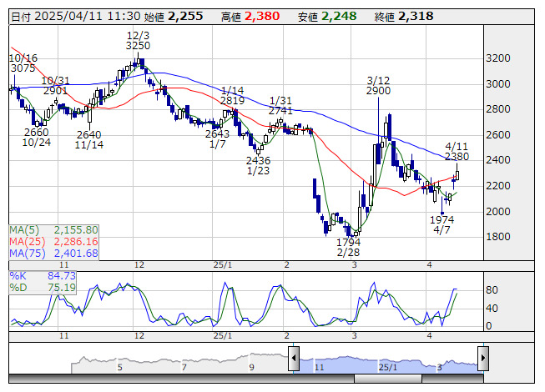Click the 10/31 2901 annotation
This screenshot has height=392, width=545.
[55, 86]
